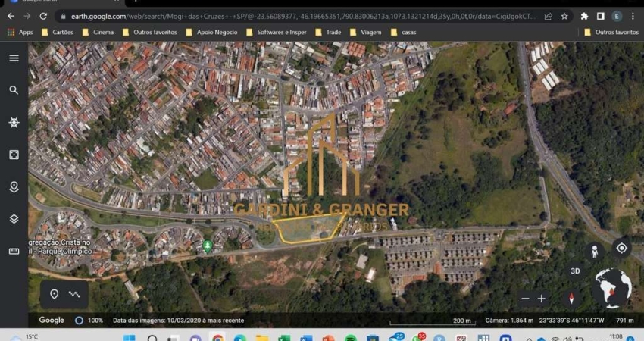Open casas bookmark folder
Screen dimensions: 644x341
coord(403,32)
